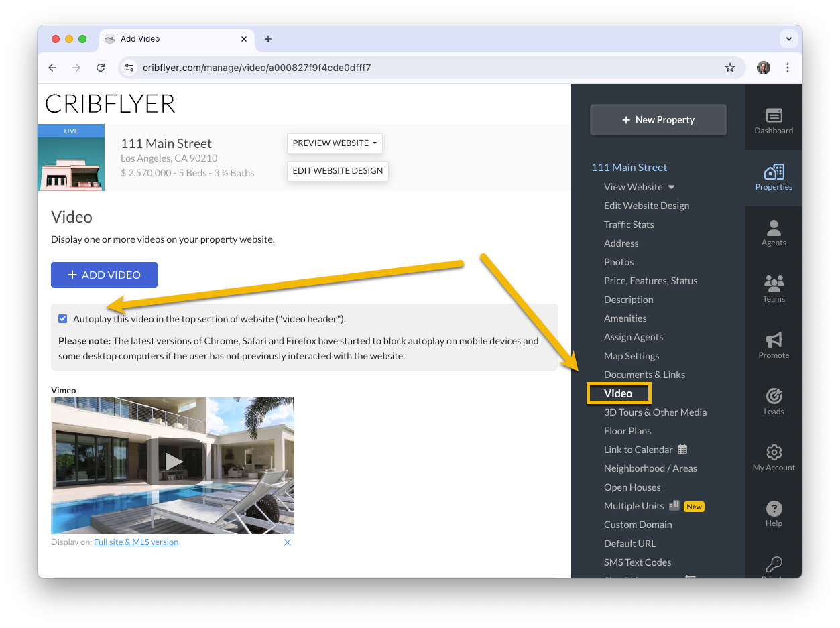Select the Properties icon in sidebar

click(x=774, y=172)
